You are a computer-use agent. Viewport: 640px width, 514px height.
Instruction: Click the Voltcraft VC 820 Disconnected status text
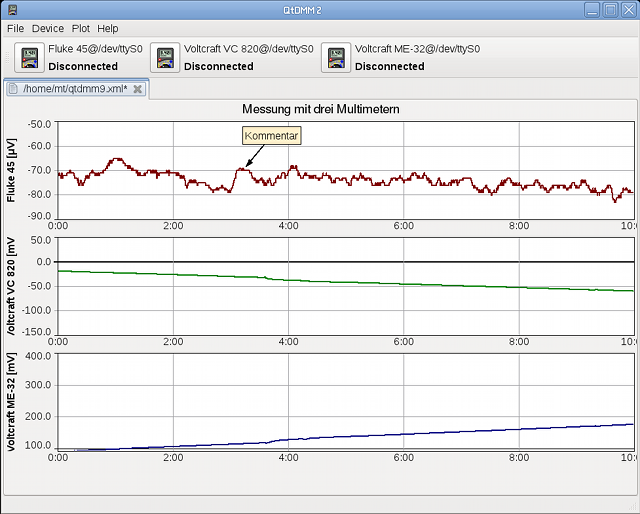(218, 67)
